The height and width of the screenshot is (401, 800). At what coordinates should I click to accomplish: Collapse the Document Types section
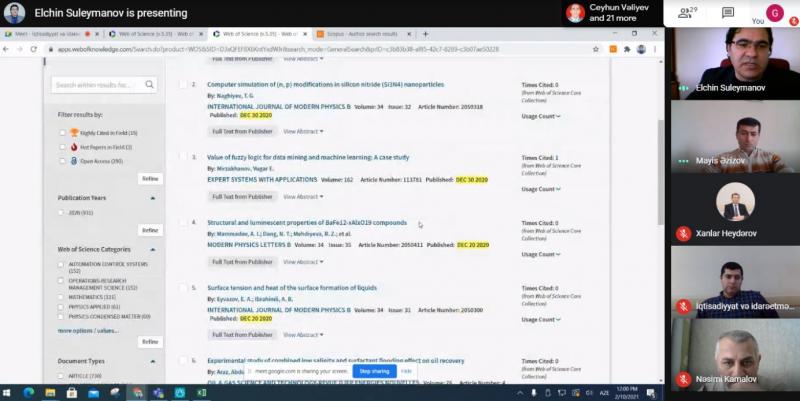click(153, 361)
